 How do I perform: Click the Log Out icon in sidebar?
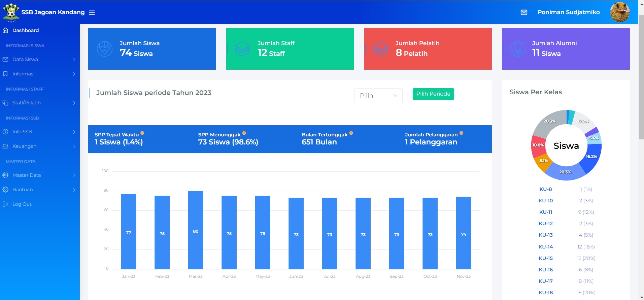(5, 204)
